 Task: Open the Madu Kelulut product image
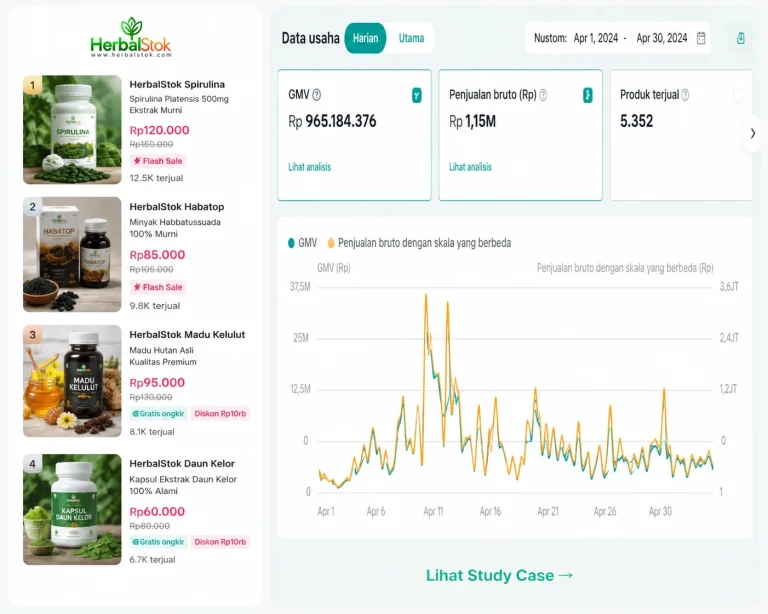coord(72,381)
